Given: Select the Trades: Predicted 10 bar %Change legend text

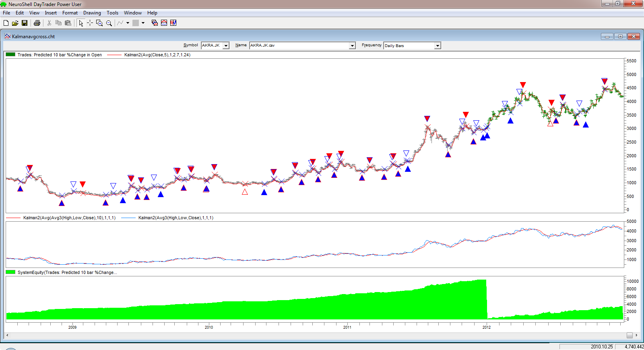Looking at the screenshot, I should pyautogui.click(x=60, y=55).
